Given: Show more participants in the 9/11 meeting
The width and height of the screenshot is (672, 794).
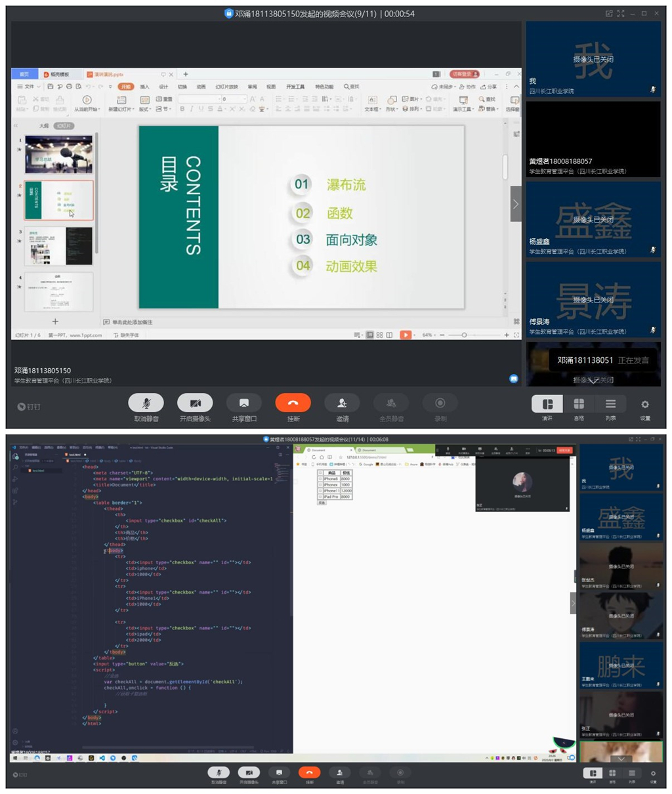Looking at the screenshot, I should 593,380.
